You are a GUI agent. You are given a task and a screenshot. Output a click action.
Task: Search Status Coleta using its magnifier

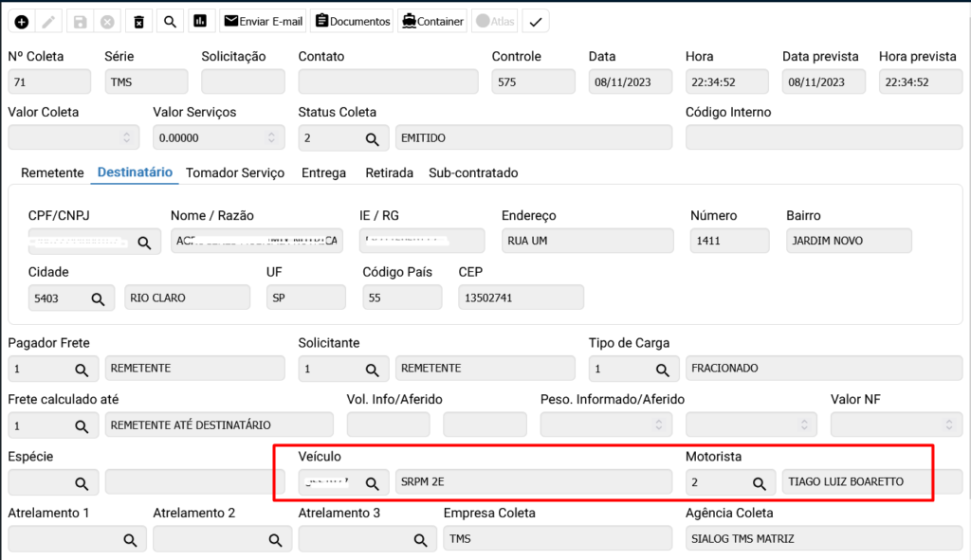click(x=373, y=138)
